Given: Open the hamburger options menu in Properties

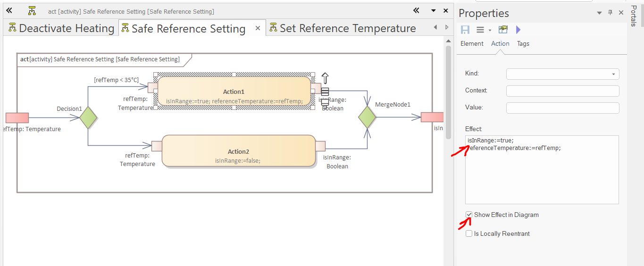Looking at the screenshot, I should (480, 30).
